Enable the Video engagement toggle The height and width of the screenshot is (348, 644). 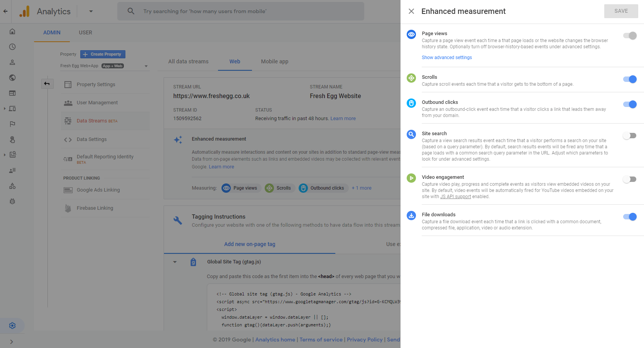630,179
